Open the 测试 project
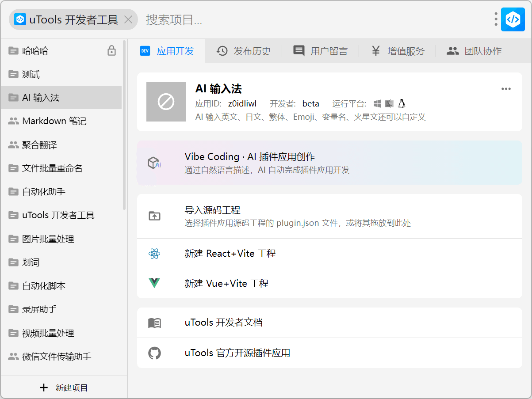Viewport: 532px width, 399px height. coord(61,74)
